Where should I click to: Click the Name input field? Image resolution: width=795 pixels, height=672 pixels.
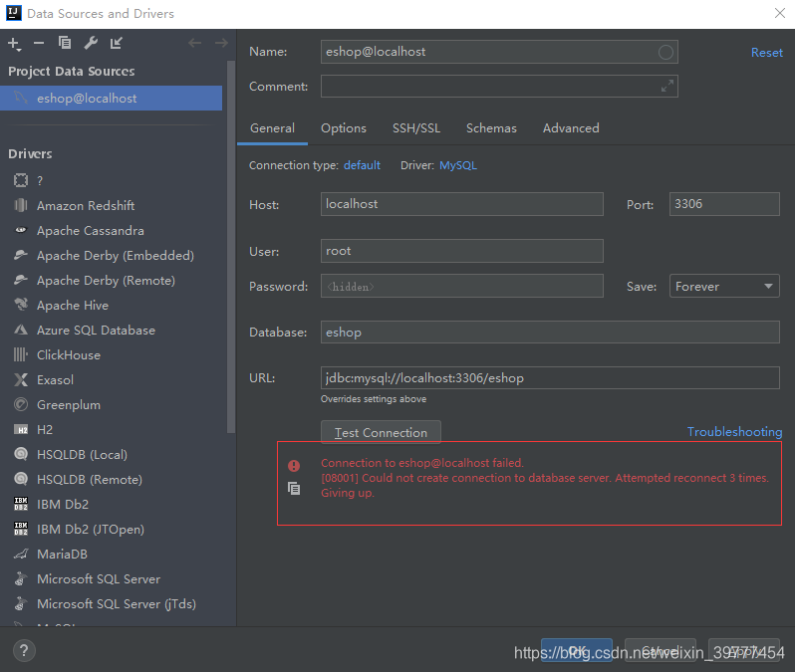coord(499,52)
